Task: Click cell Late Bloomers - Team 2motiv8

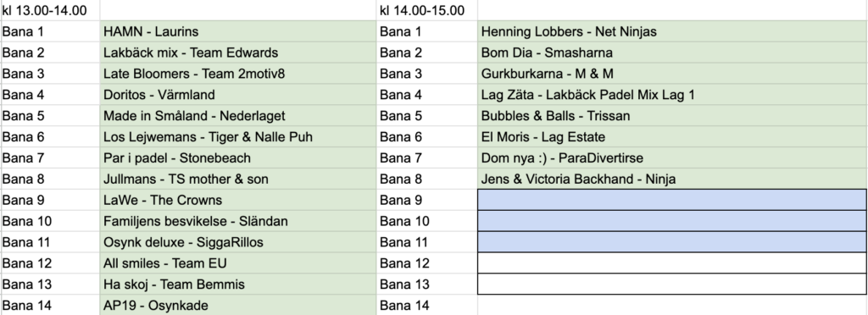Action: click(x=238, y=74)
